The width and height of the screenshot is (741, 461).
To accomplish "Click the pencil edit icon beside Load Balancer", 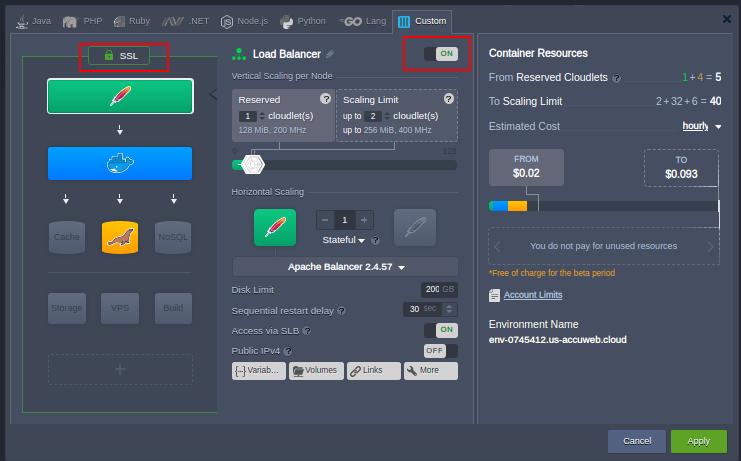I will click(x=331, y=54).
